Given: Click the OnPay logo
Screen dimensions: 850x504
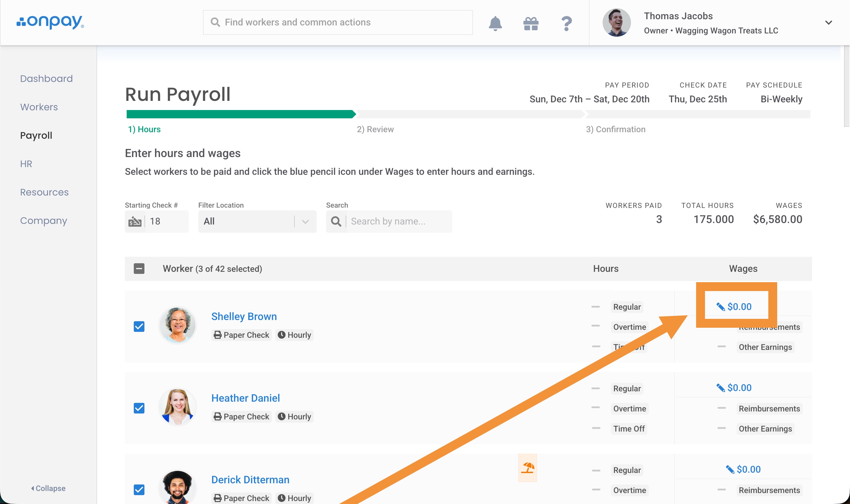Looking at the screenshot, I should coord(50,22).
